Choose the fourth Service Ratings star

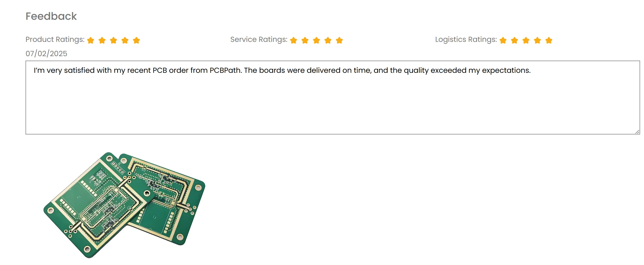[328, 40]
